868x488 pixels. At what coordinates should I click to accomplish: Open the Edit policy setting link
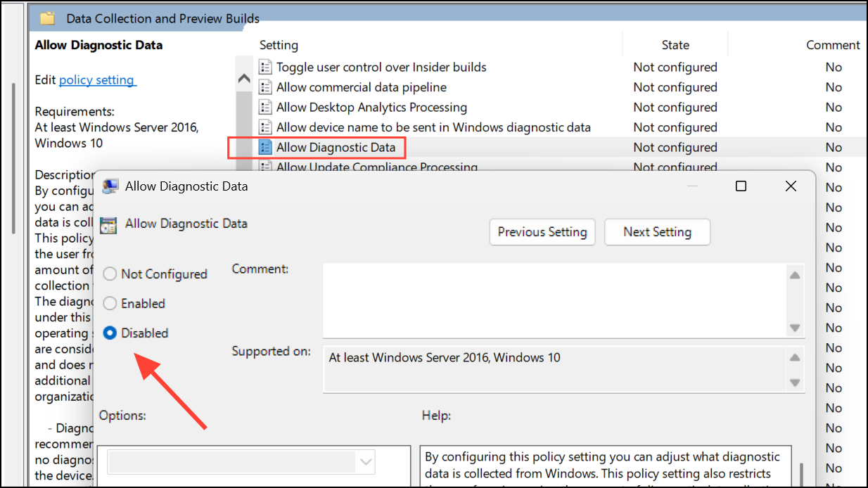point(97,80)
